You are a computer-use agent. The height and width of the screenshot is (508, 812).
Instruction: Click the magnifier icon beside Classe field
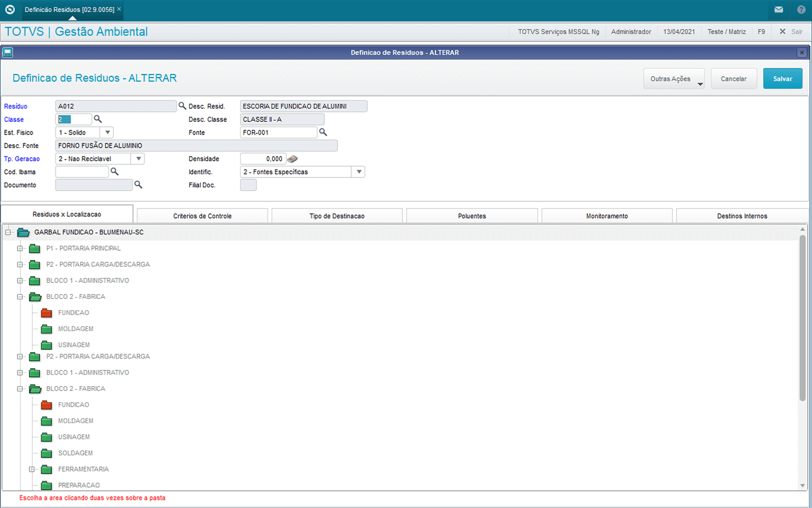point(98,120)
